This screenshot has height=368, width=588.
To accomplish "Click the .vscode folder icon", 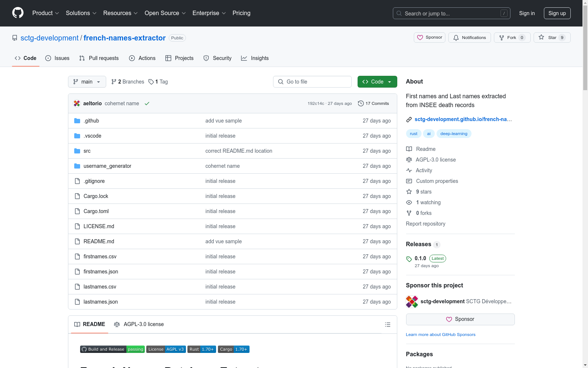I will (77, 136).
